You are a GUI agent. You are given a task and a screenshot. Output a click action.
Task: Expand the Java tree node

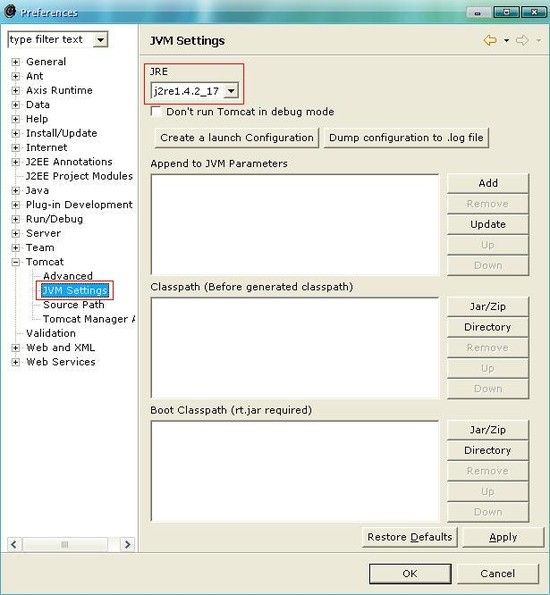pos(15,190)
